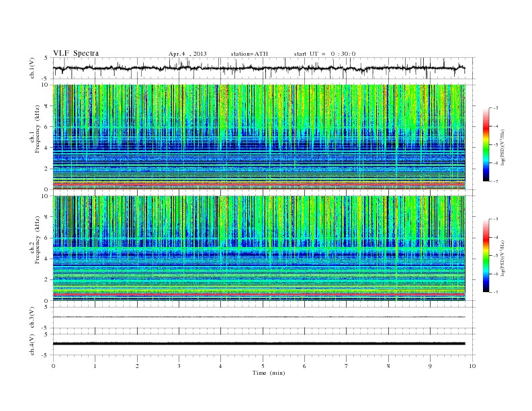The width and height of the screenshot is (532, 411).
Task: Select the "start UT = 0 :30: 0" label
Action: [324, 54]
